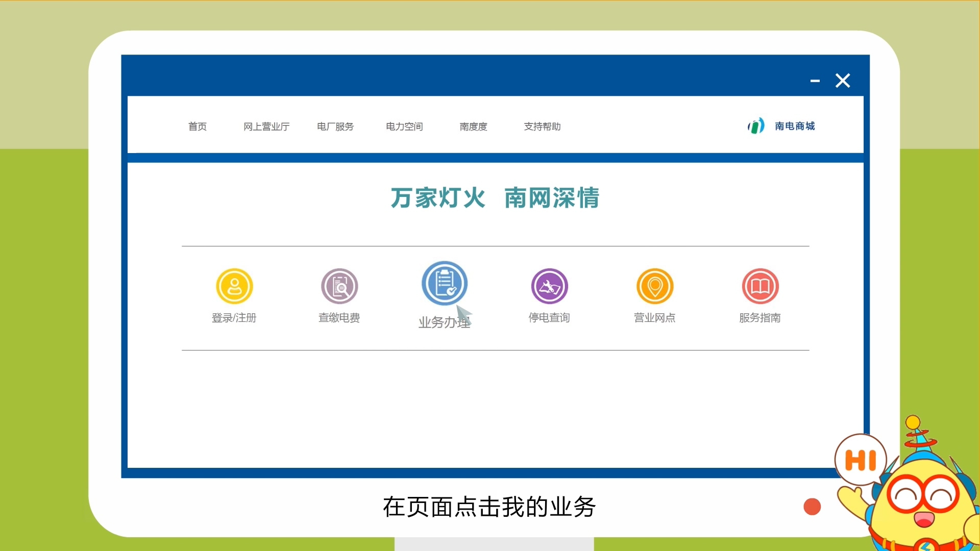Open the 电力空间 navigation item

coord(404,127)
